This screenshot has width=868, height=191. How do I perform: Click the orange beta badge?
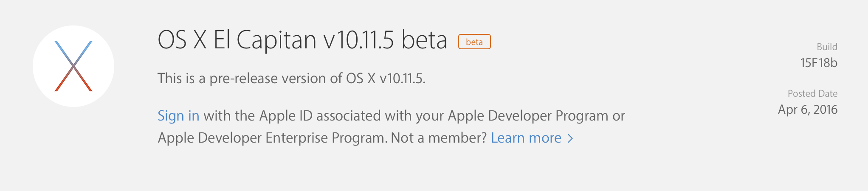[x=474, y=42]
